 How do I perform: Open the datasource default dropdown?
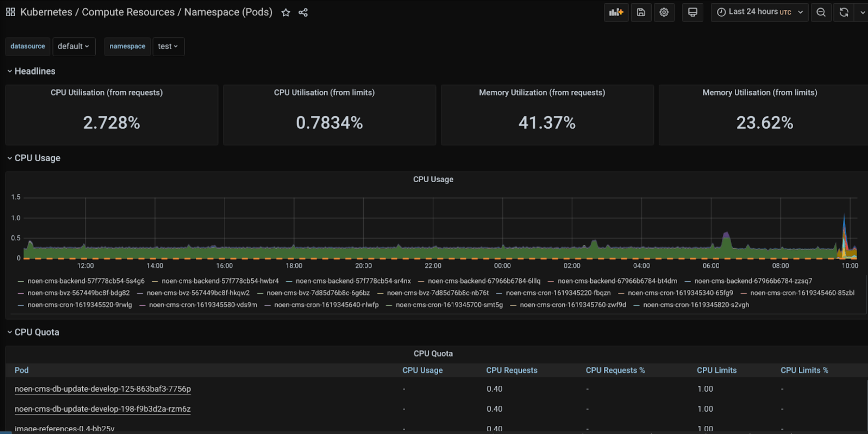74,46
